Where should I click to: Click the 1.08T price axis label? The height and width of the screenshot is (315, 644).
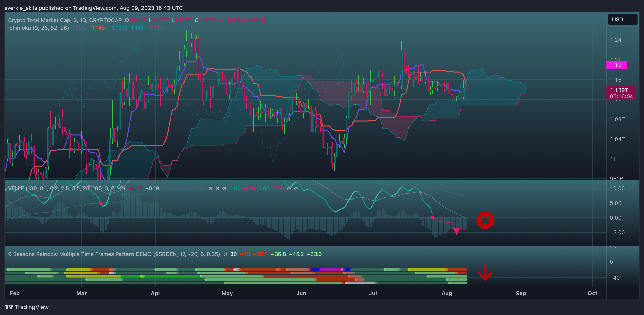click(617, 119)
